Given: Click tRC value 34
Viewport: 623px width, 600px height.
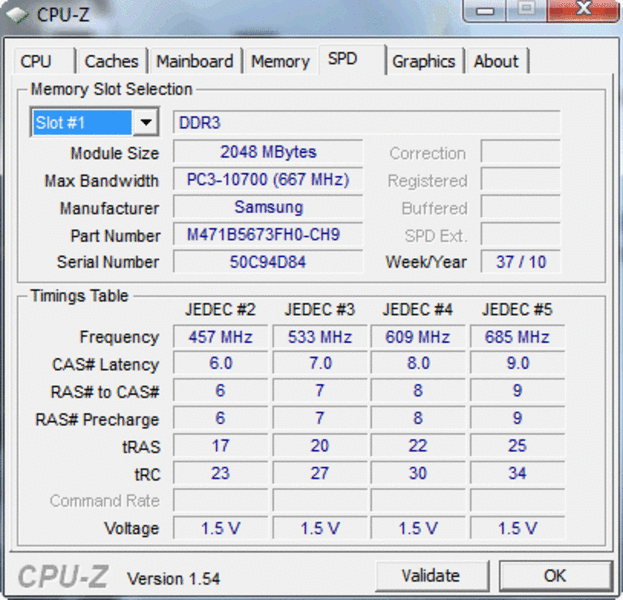Looking at the screenshot, I should click(x=517, y=473).
